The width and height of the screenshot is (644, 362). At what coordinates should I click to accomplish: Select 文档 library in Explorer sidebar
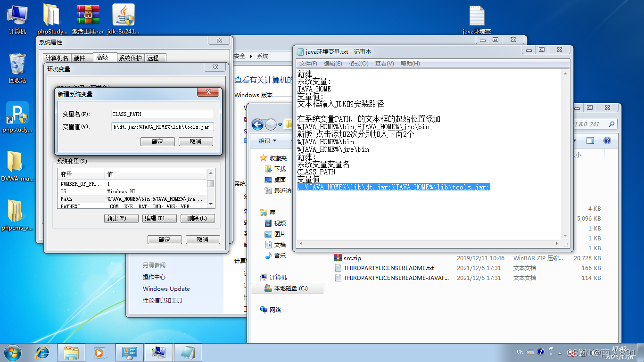(x=275, y=245)
